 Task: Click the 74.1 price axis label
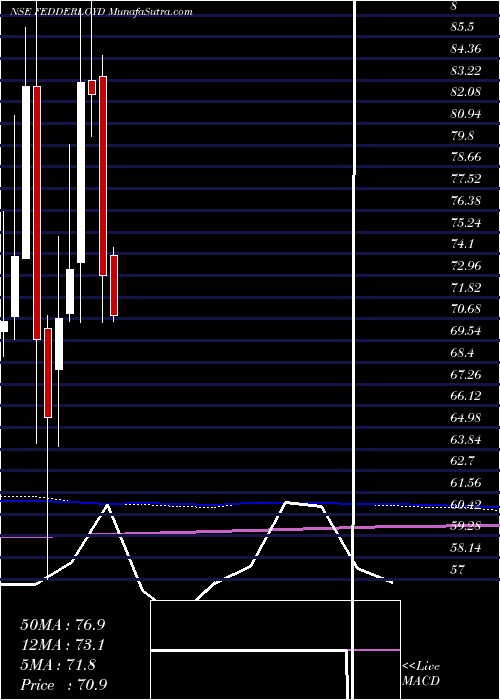(462, 244)
